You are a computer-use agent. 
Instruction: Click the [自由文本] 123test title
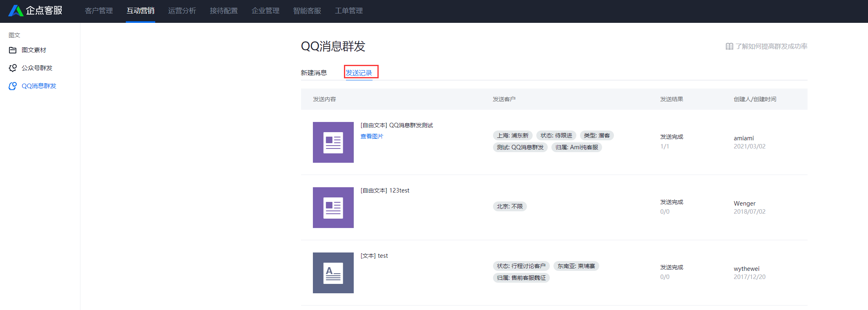[x=385, y=190]
